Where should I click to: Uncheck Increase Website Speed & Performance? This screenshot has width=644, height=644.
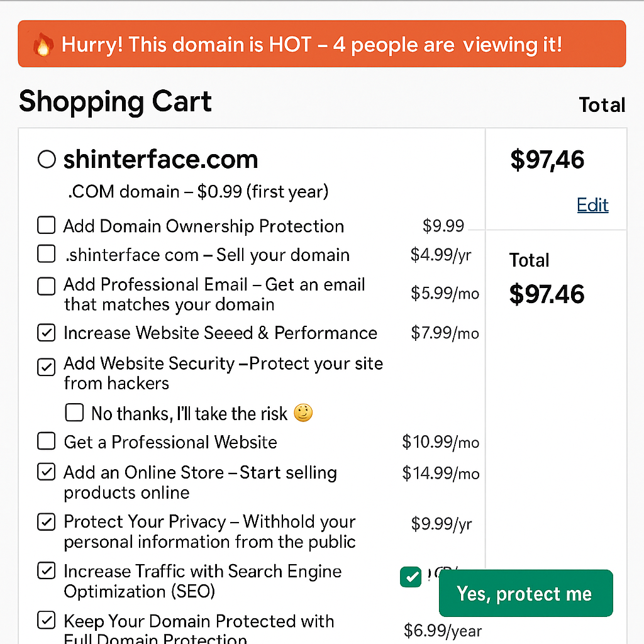46,333
